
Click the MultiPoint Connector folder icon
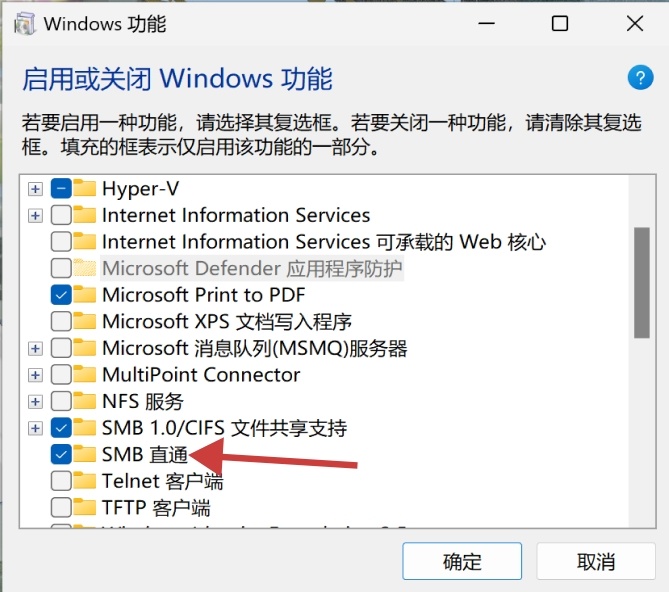85,375
